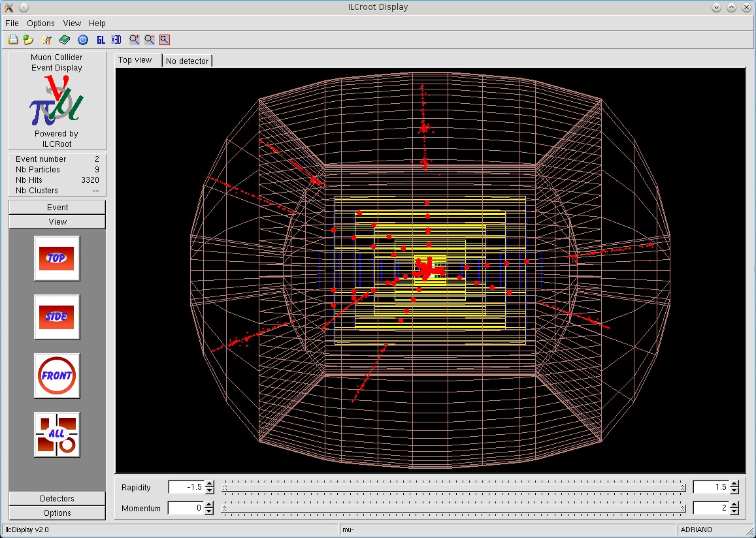This screenshot has height=538, width=756.
Task: Select the FRONT view icon
Action: click(x=57, y=375)
